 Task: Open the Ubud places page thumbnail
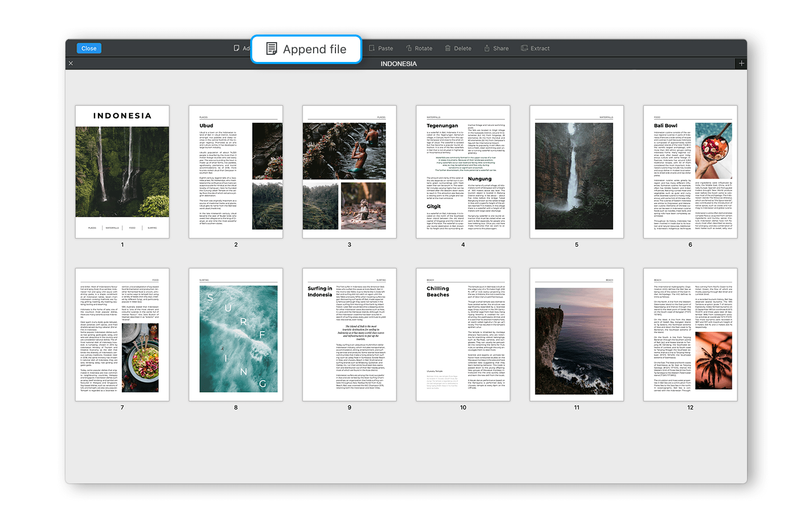click(x=235, y=172)
